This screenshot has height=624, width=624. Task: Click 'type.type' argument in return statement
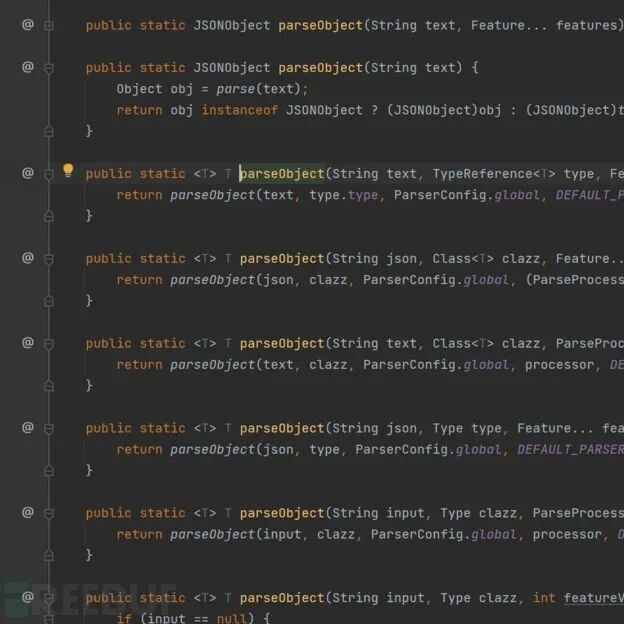(343, 195)
